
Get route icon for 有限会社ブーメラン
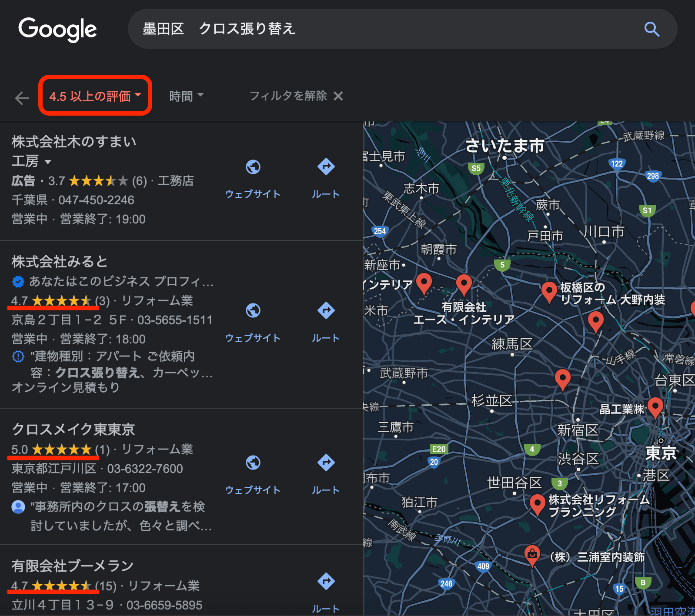pyautogui.click(x=326, y=581)
